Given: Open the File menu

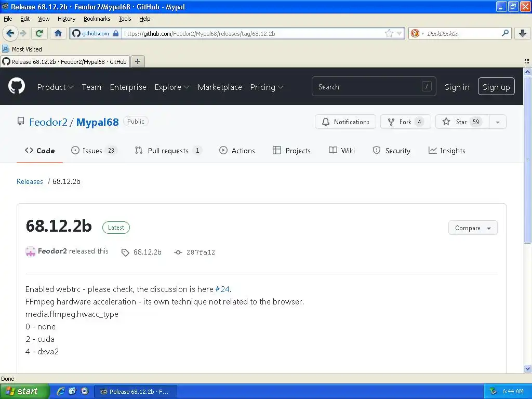Looking at the screenshot, I should click(x=8, y=19).
